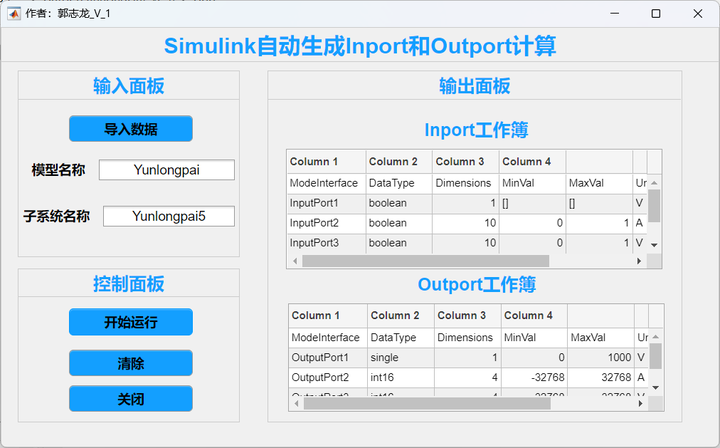This screenshot has width=720, height=448.
Task: Select the InputPort3 cell
Action: coord(326,243)
